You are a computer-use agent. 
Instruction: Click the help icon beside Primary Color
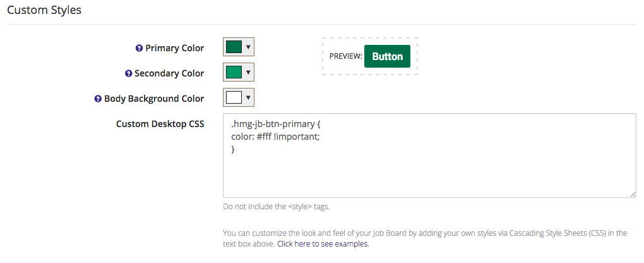coord(139,48)
